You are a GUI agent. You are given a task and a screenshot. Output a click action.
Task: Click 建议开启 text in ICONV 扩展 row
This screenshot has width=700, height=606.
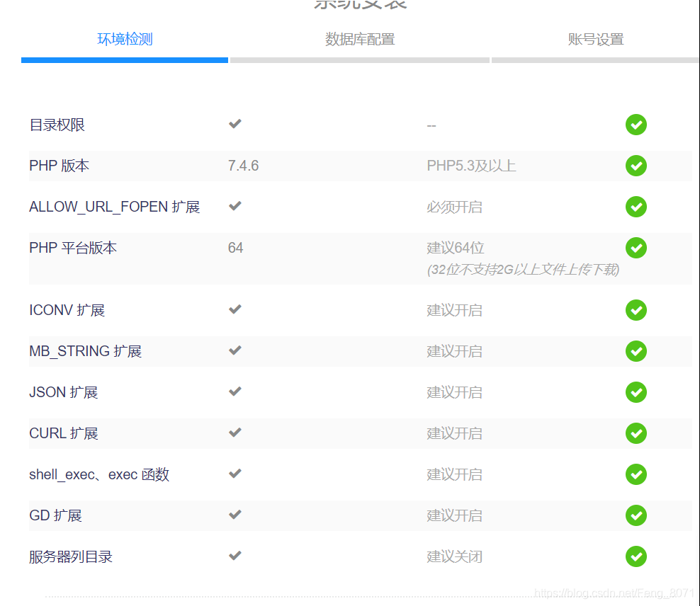pos(454,310)
